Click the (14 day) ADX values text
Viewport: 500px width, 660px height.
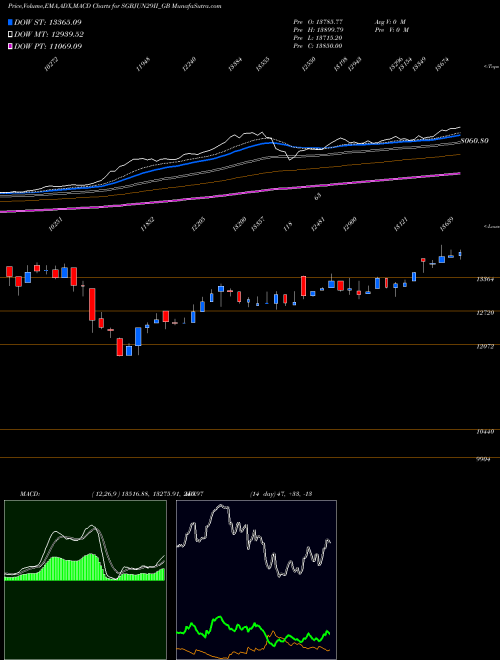(281, 494)
